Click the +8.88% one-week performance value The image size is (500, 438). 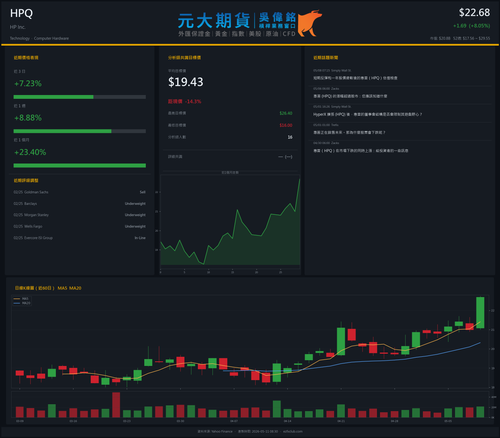click(28, 118)
